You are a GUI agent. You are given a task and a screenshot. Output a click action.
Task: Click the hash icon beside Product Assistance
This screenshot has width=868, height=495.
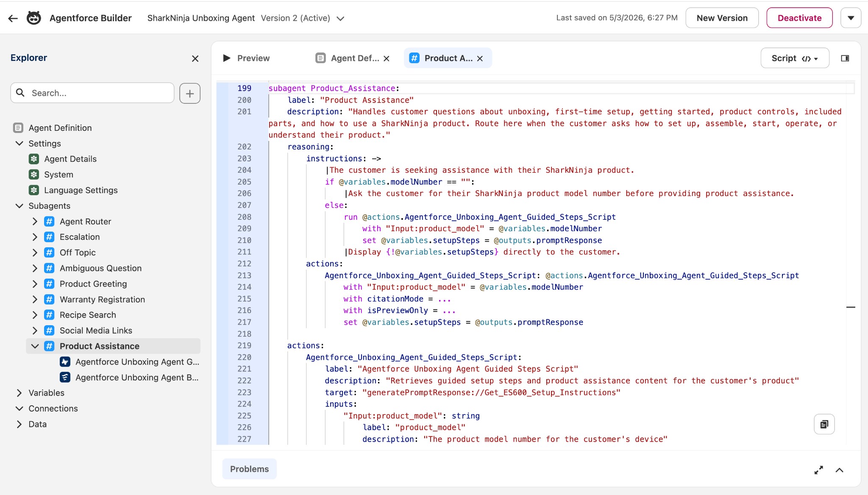point(50,346)
